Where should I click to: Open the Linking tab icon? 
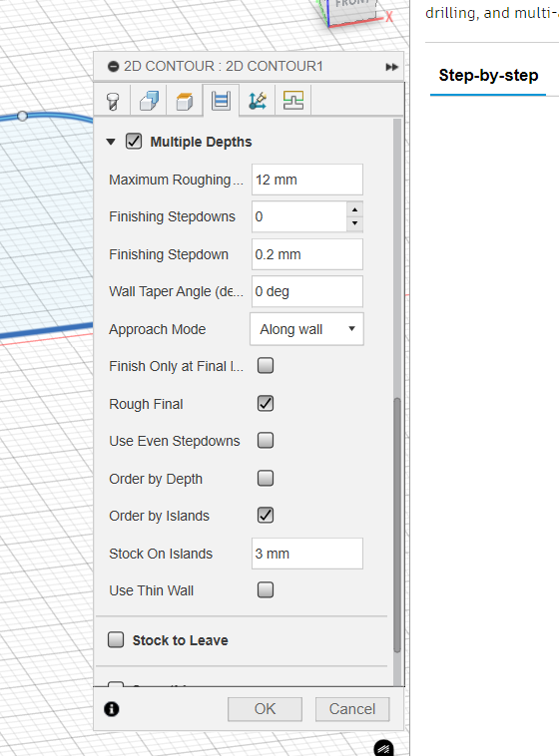pyautogui.click(x=257, y=101)
